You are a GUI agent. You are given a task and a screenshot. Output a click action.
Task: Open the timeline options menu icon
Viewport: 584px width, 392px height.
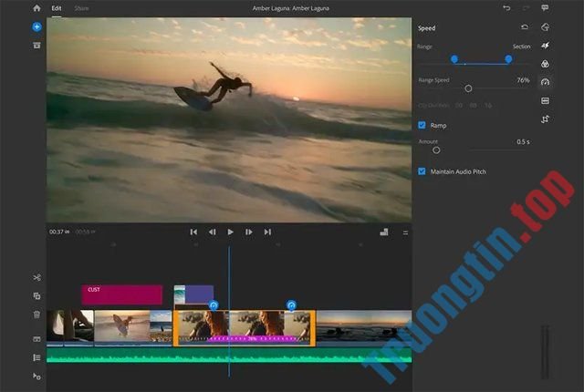[x=405, y=232]
